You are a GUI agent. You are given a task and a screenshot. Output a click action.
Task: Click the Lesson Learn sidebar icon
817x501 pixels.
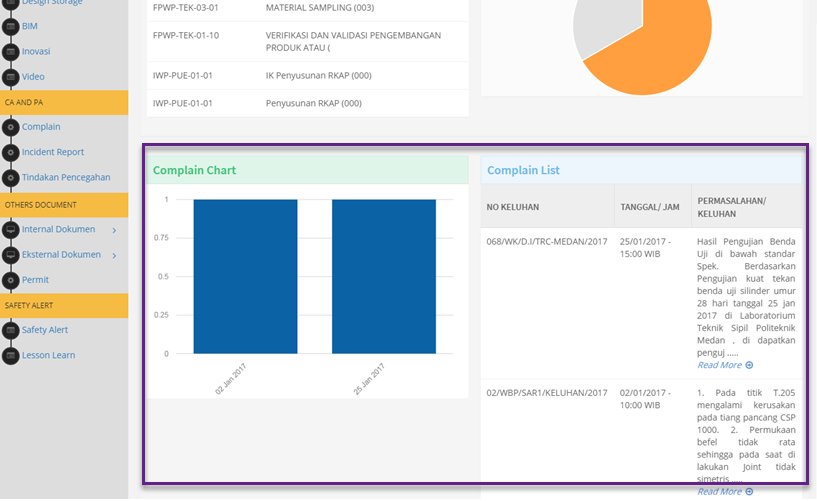pyautogui.click(x=10, y=356)
